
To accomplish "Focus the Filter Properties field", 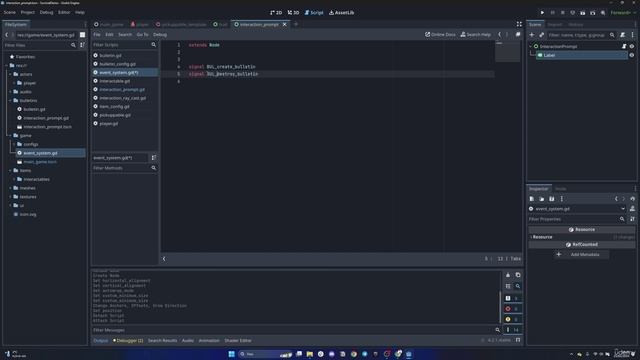I will pos(577,219).
